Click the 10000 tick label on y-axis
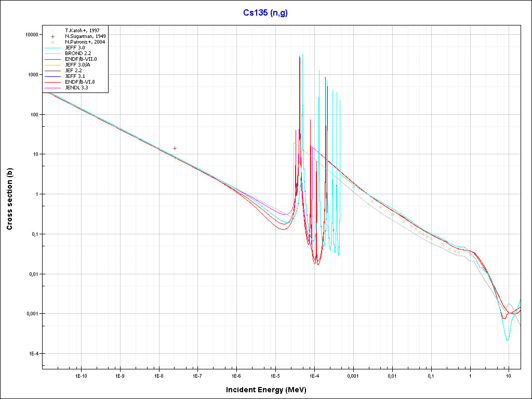The height and width of the screenshot is (399, 532). coord(31,35)
